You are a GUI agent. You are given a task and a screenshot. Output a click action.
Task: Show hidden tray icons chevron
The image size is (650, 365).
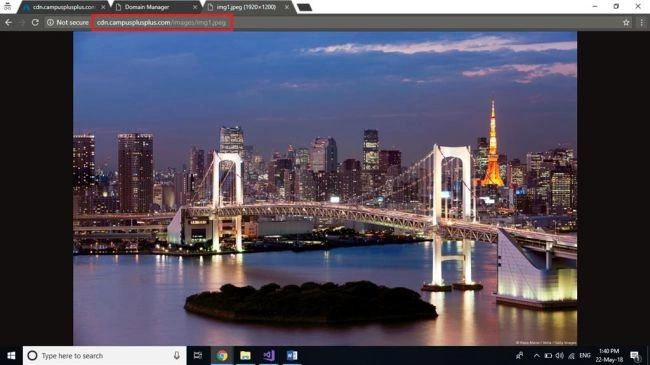[536, 355]
